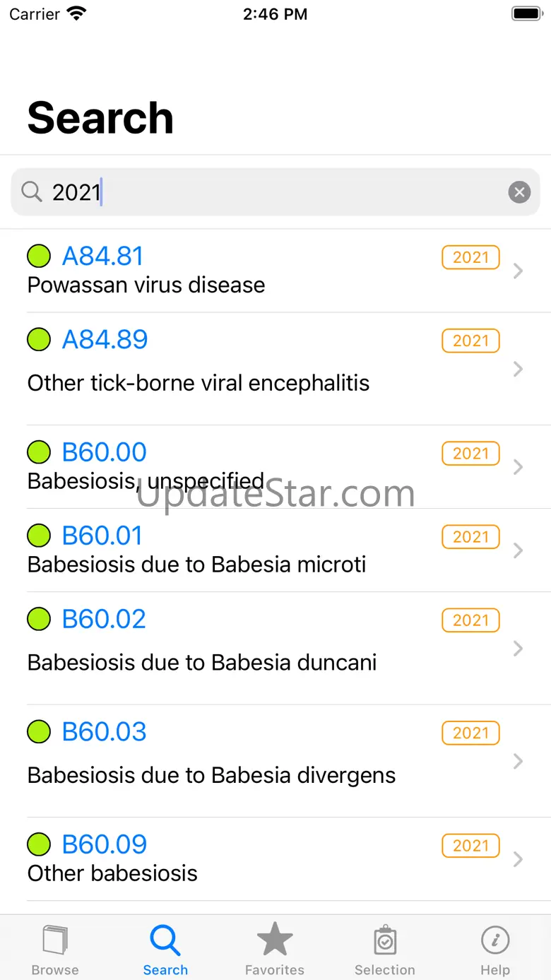This screenshot has height=980, width=551.
Task: Tap the 2021 badge on A84.89
Action: tap(470, 341)
